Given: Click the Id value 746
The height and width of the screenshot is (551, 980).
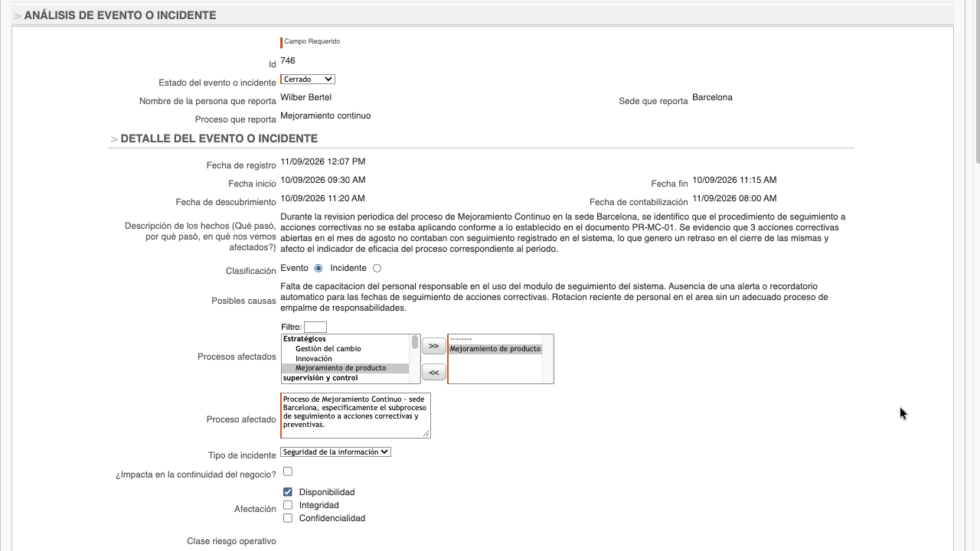Looking at the screenshot, I should pos(288,61).
